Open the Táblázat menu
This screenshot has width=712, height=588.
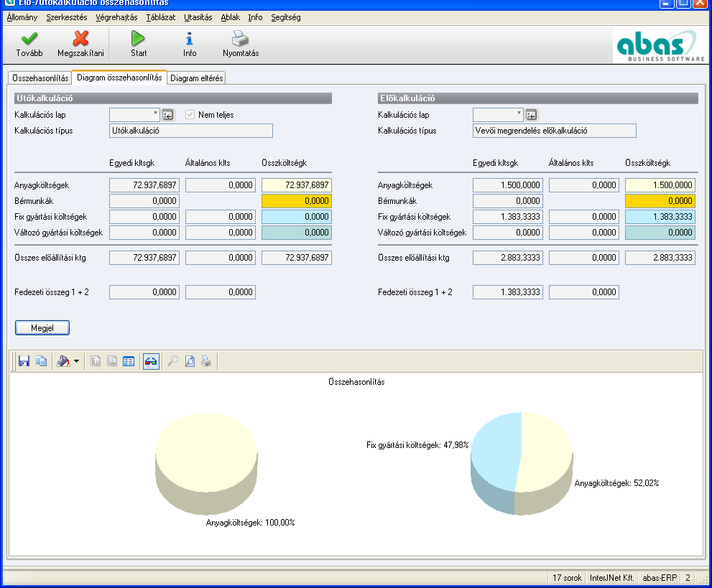coord(161,17)
